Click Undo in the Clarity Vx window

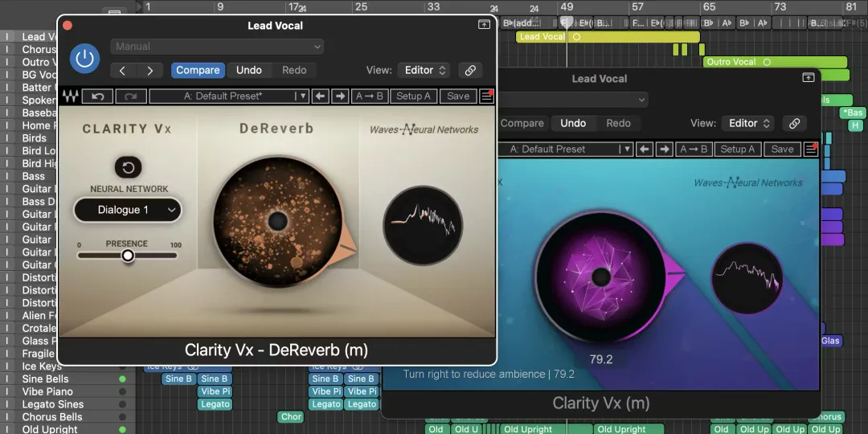click(x=573, y=124)
